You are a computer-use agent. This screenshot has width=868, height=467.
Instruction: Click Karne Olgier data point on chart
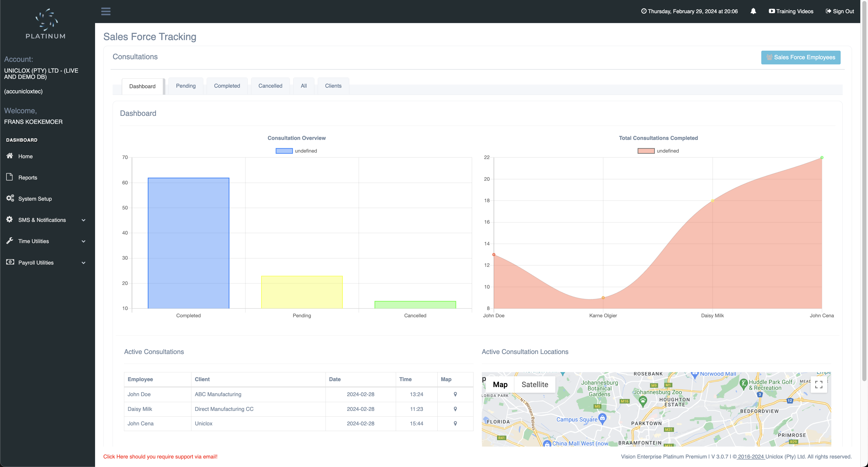[603, 298]
